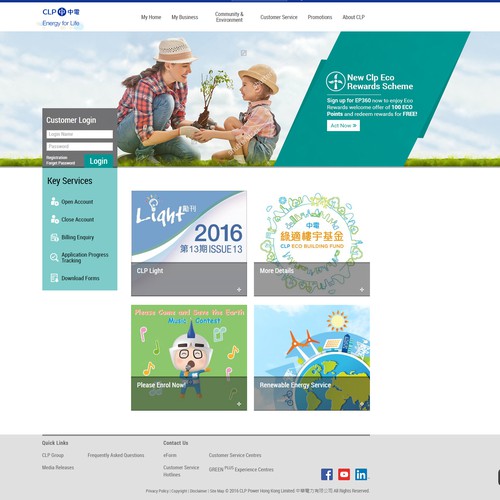Click the GREEN PLUS Experience Centres link
Viewport: 500px width, 500px height.
[x=241, y=469]
